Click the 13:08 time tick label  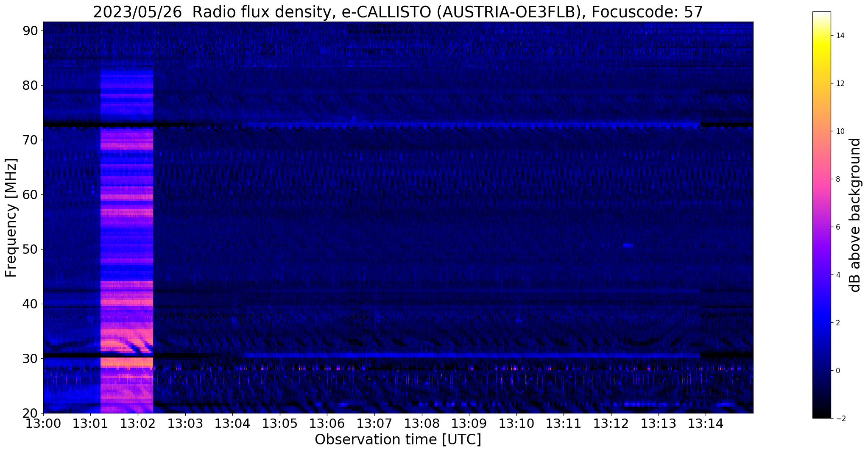(422, 424)
